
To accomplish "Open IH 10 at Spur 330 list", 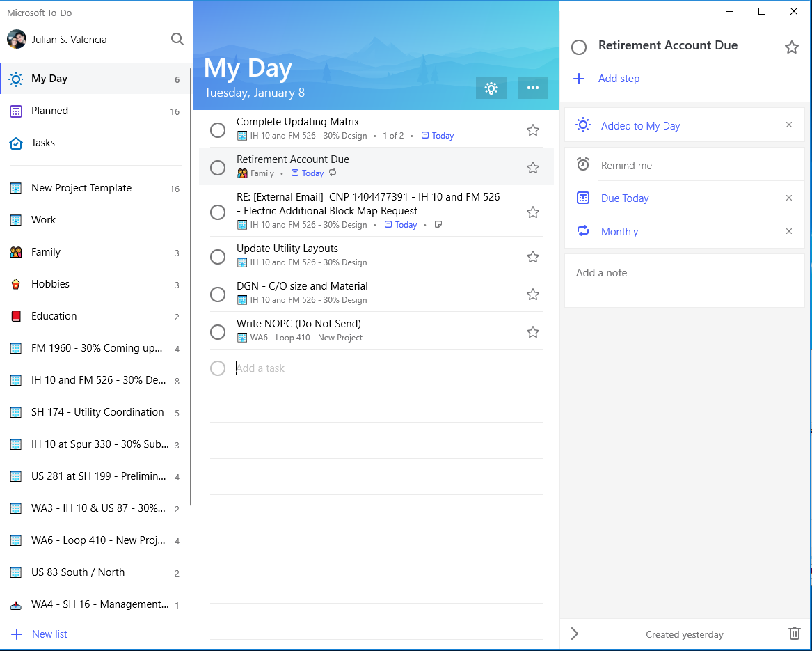I will (x=96, y=444).
